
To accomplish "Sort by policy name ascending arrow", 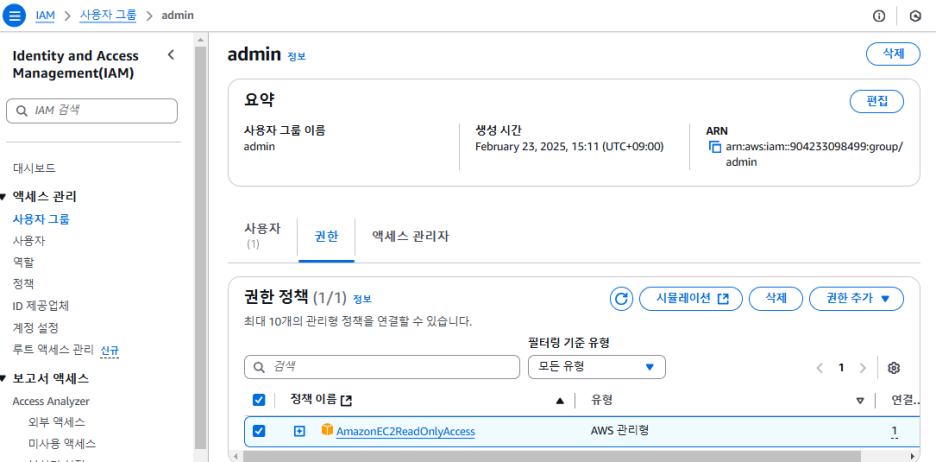I will (x=559, y=401).
